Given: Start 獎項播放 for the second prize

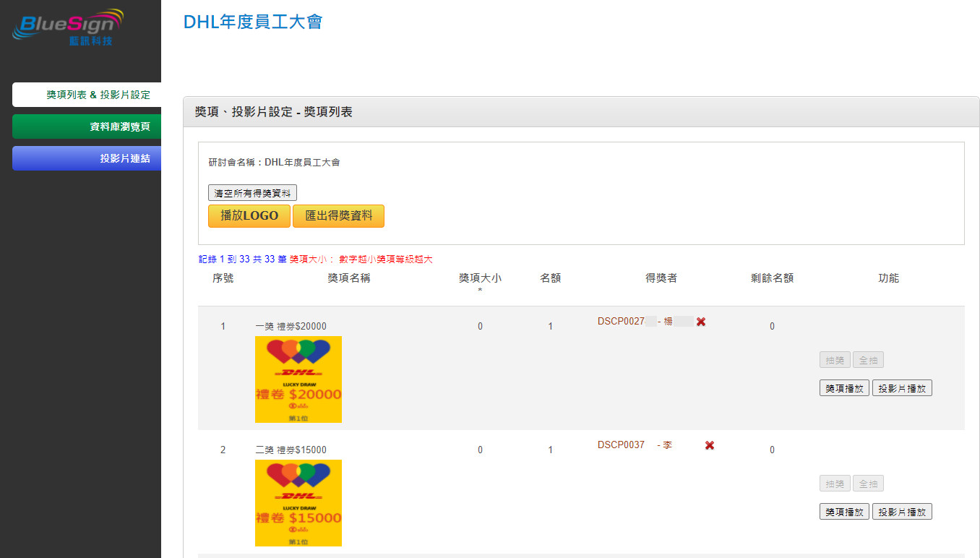Looking at the screenshot, I should [843, 511].
